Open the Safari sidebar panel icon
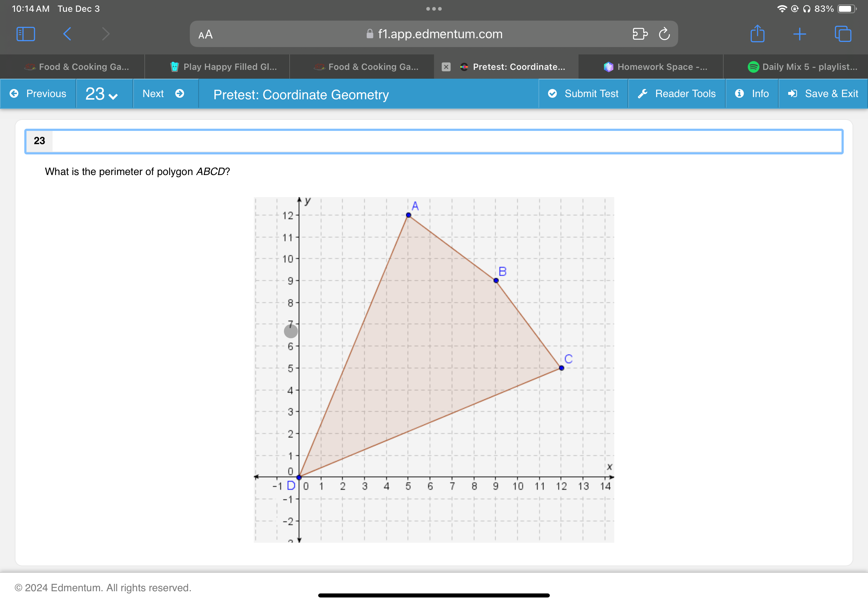Viewport: 868px width, 603px height. (x=26, y=34)
